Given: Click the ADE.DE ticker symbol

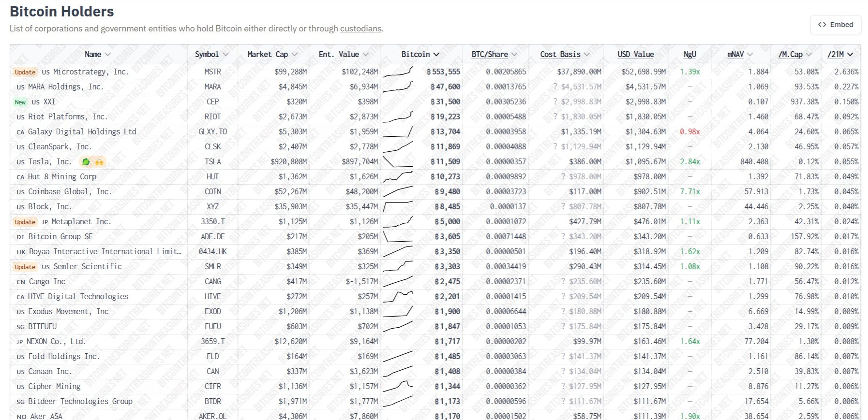Looking at the screenshot, I should [x=212, y=236].
